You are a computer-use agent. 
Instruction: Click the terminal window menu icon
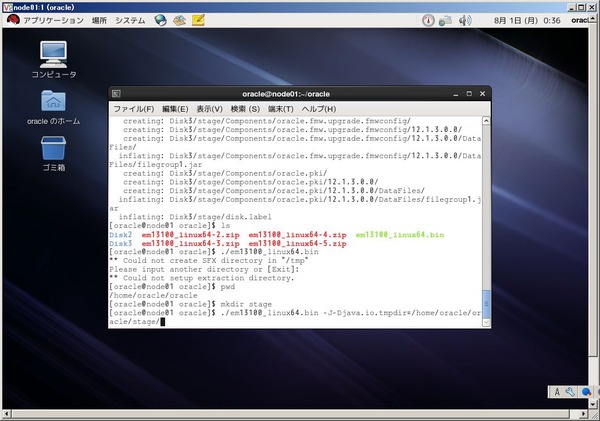(116, 94)
